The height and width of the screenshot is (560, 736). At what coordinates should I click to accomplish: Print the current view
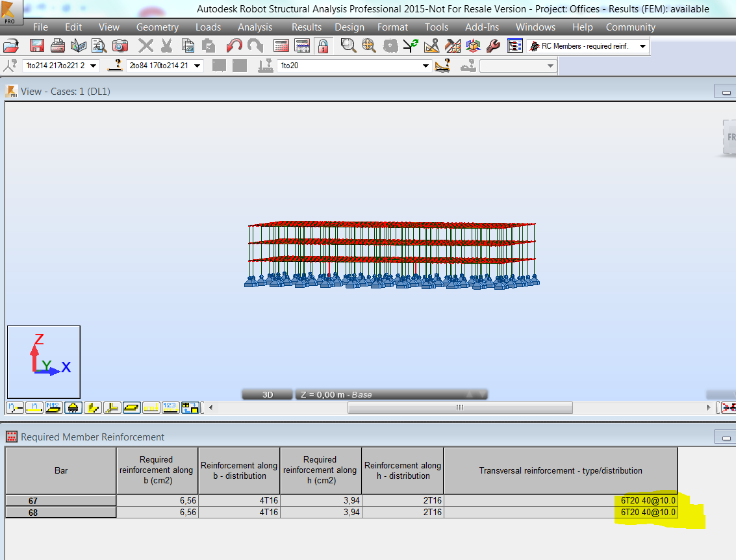click(x=57, y=45)
